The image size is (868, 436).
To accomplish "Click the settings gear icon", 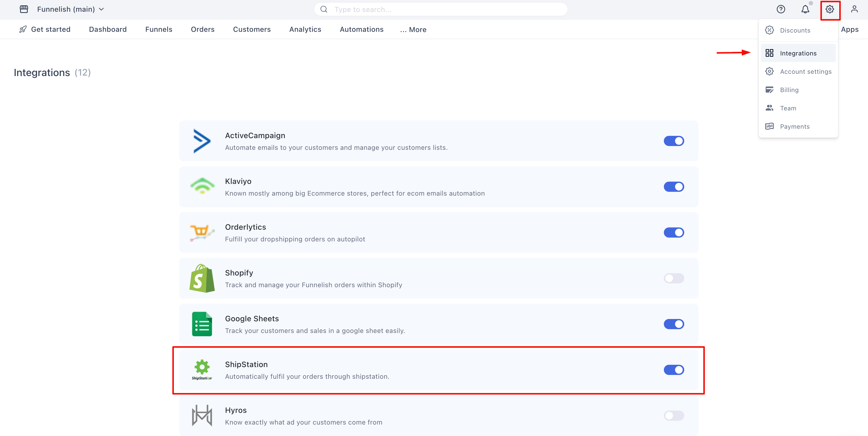I will (830, 9).
